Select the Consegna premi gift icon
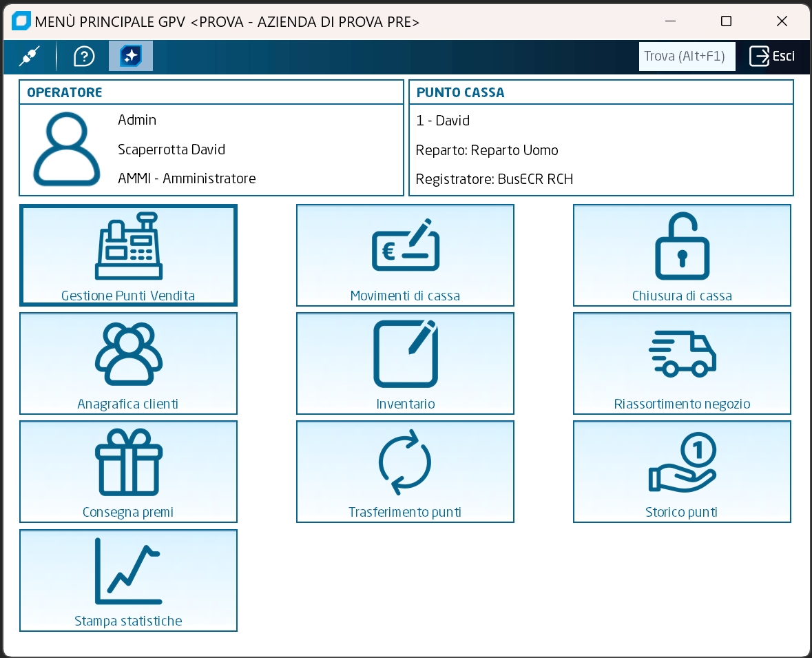The image size is (812, 658). (128, 462)
